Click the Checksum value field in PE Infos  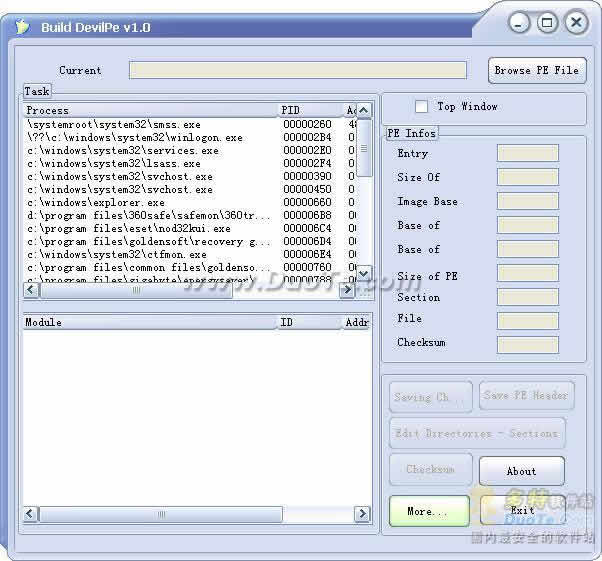tap(528, 344)
